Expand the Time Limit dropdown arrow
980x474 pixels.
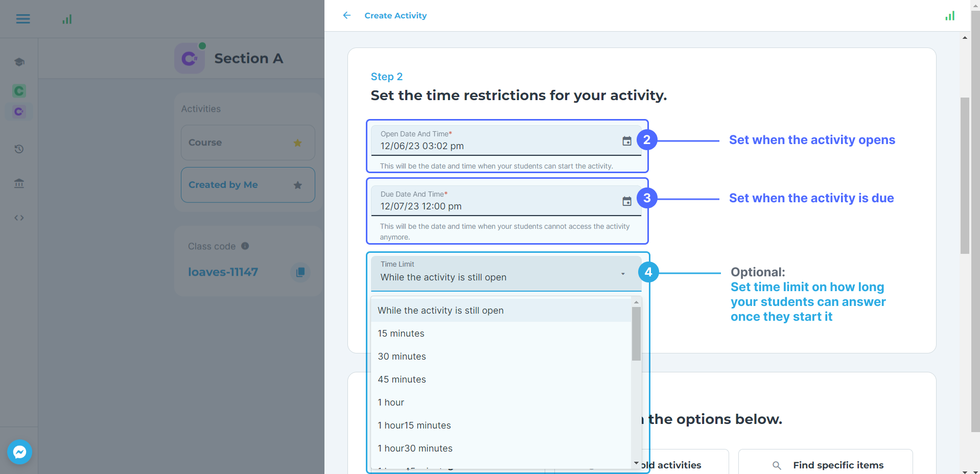pyautogui.click(x=623, y=274)
